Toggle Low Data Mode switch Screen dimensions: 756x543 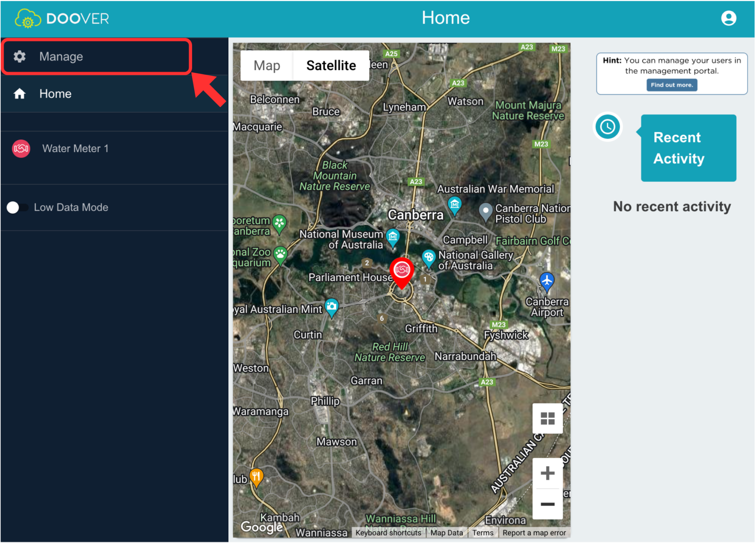17,208
